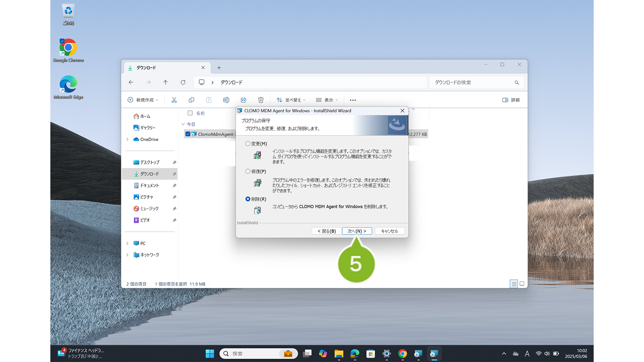Click the search magnifier in Explorer

point(517,83)
